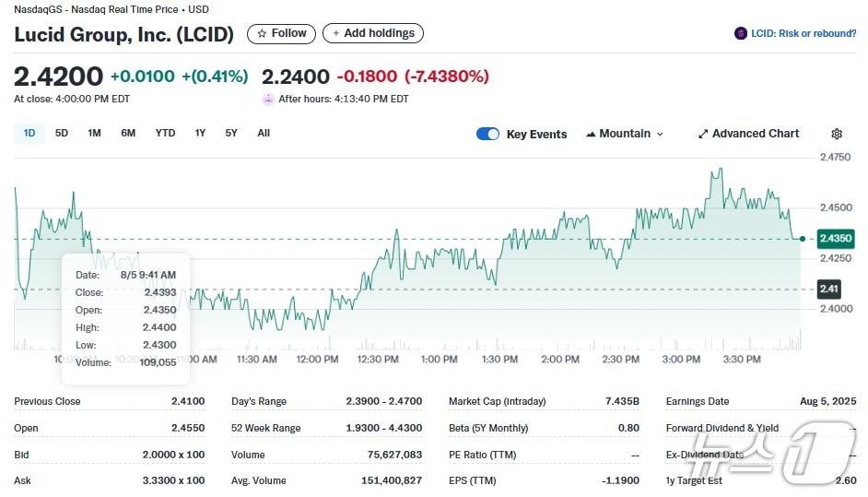The height and width of the screenshot is (497, 868).
Task: Select the 1D time range tab
Action: point(29,133)
